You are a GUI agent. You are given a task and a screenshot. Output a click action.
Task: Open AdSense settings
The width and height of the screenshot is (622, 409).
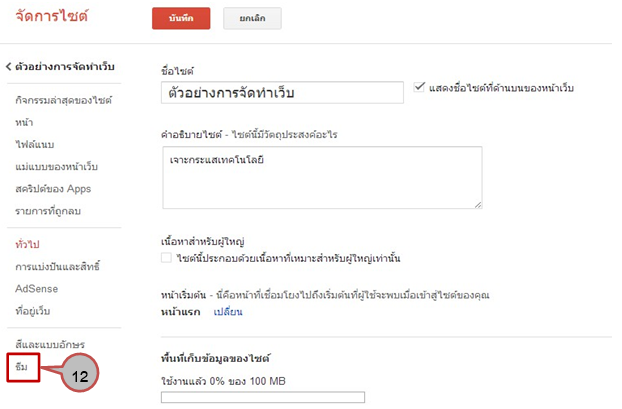36,289
